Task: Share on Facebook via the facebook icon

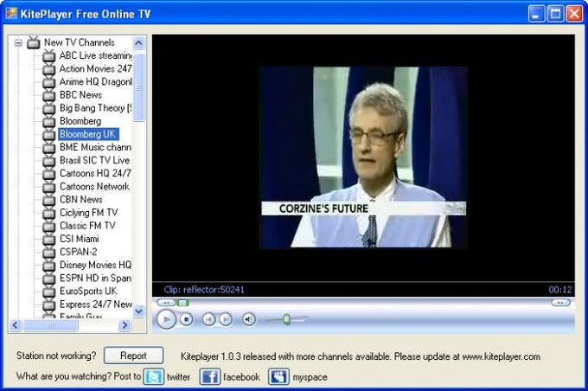Action: [209, 377]
